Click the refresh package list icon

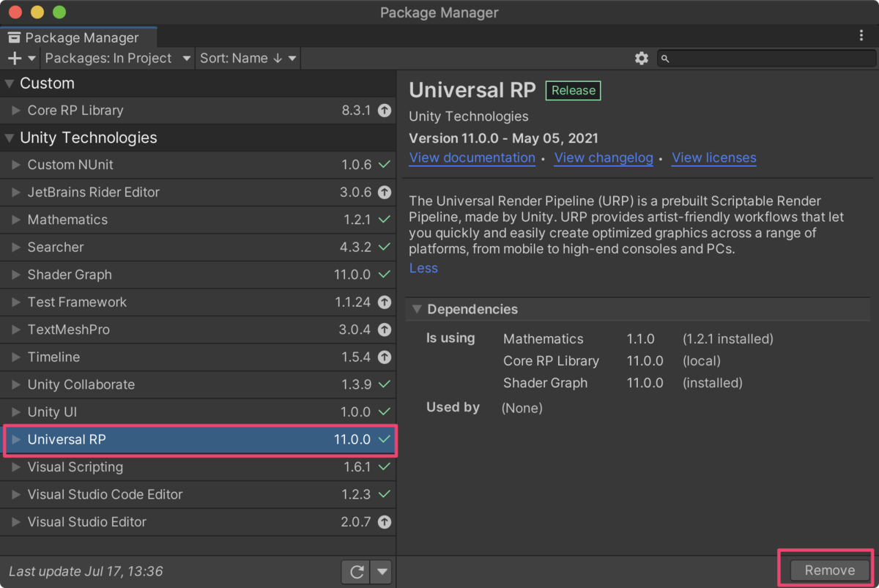coord(357,572)
